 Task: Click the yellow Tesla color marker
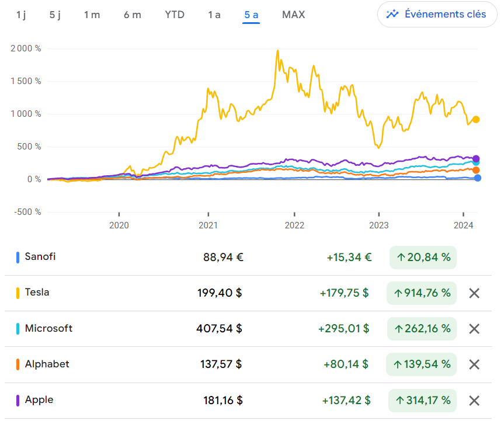point(18,293)
